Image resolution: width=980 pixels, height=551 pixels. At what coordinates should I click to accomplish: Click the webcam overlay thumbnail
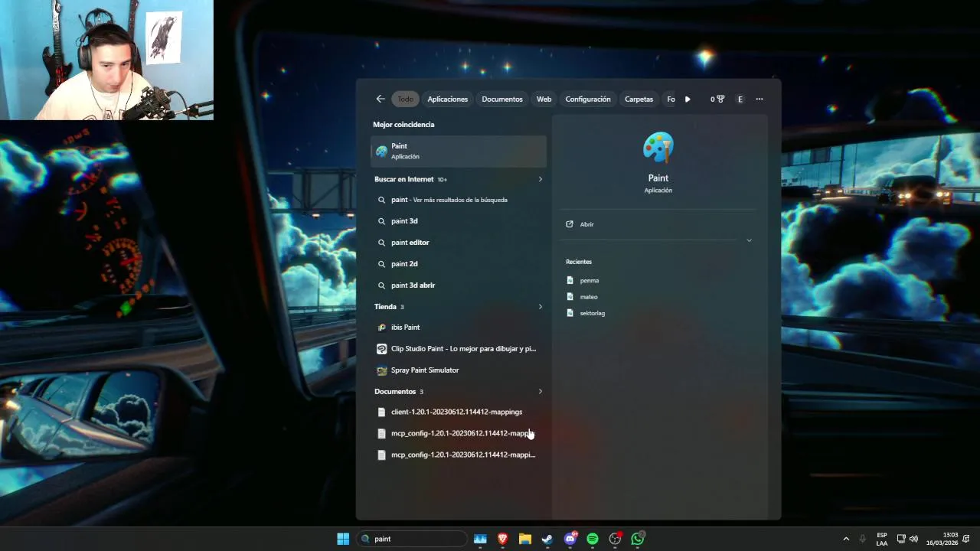click(x=106, y=60)
